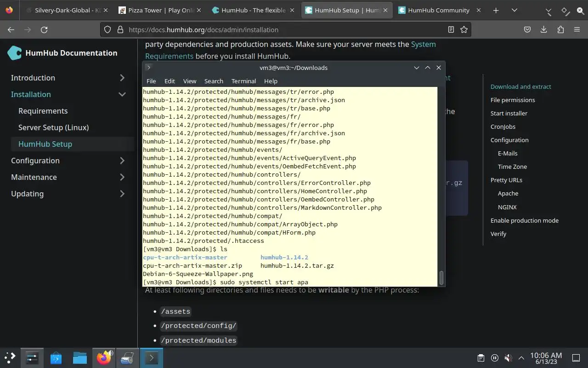Jump to Pretty URLs section

[x=506, y=180]
